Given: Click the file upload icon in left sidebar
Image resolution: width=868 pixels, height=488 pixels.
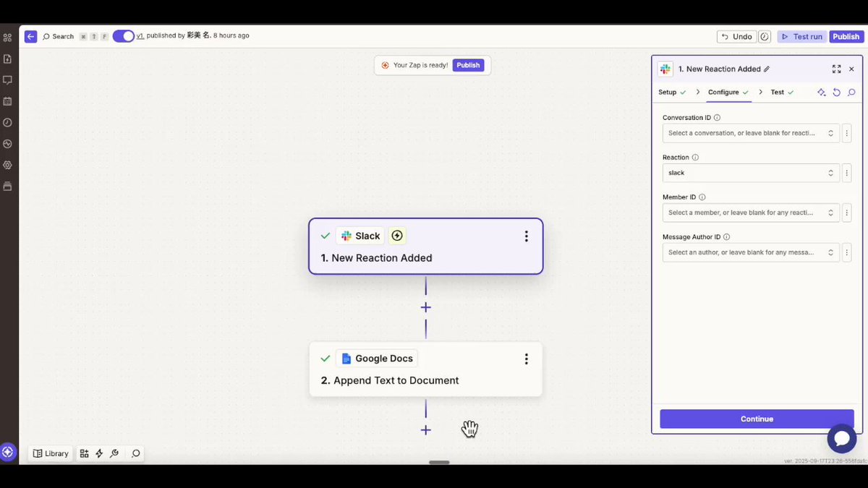Looking at the screenshot, I should (x=7, y=59).
